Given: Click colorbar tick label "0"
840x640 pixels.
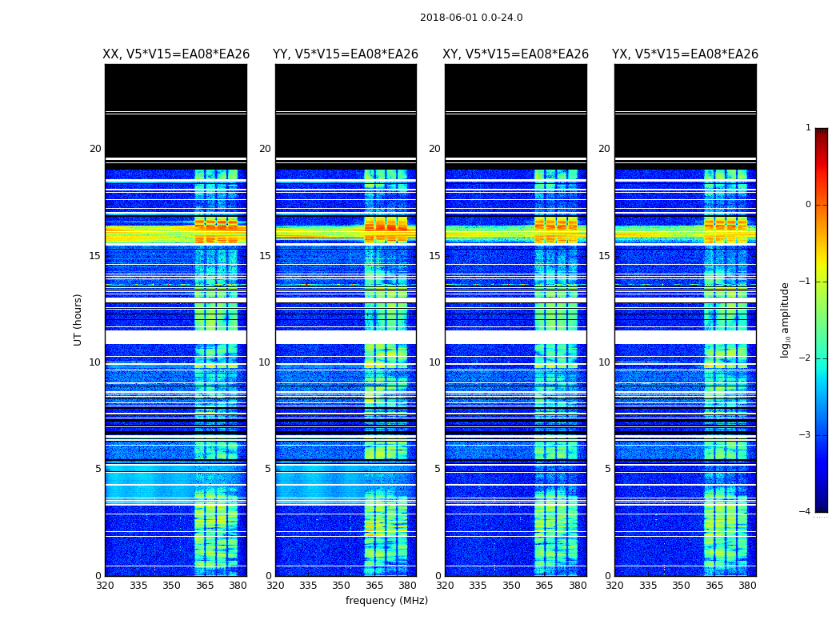Looking at the screenshot, I should [808, 205].
